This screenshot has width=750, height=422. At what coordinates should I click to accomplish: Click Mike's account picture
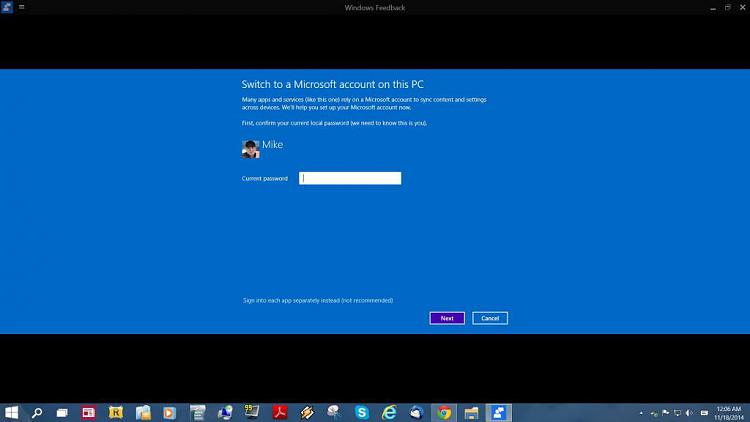250,149
